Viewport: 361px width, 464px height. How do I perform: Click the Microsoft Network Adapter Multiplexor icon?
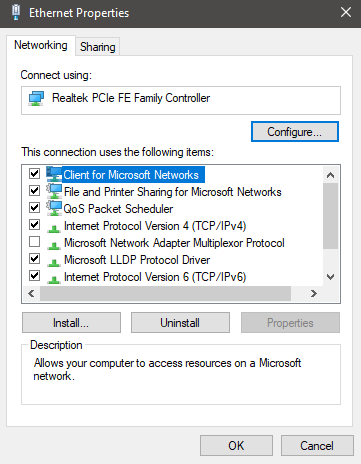[54, 245]
